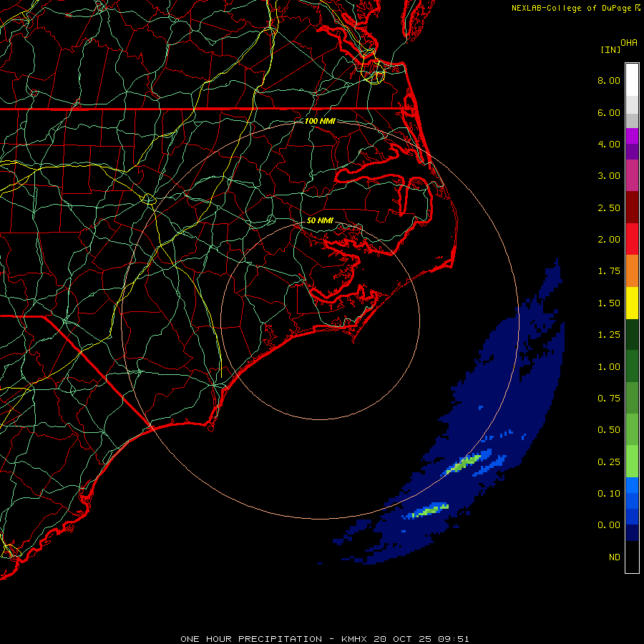Click the ND legend label
Viewport: 644px width, 644px height.
[x=615, y=557]
